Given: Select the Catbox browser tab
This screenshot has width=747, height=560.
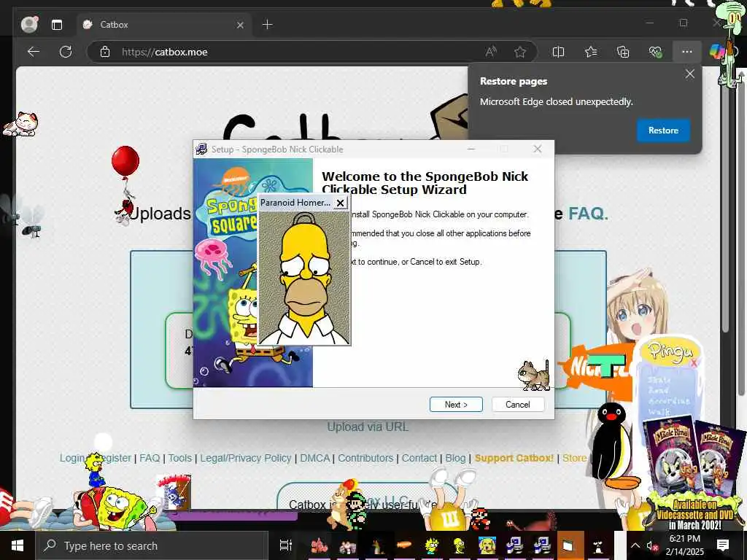Looking at the screenshot, I should [163, 24].
